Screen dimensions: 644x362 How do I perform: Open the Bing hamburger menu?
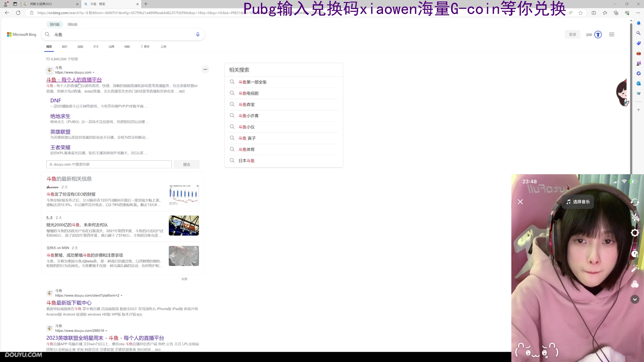pyautogui.click(x=612, y=34)
